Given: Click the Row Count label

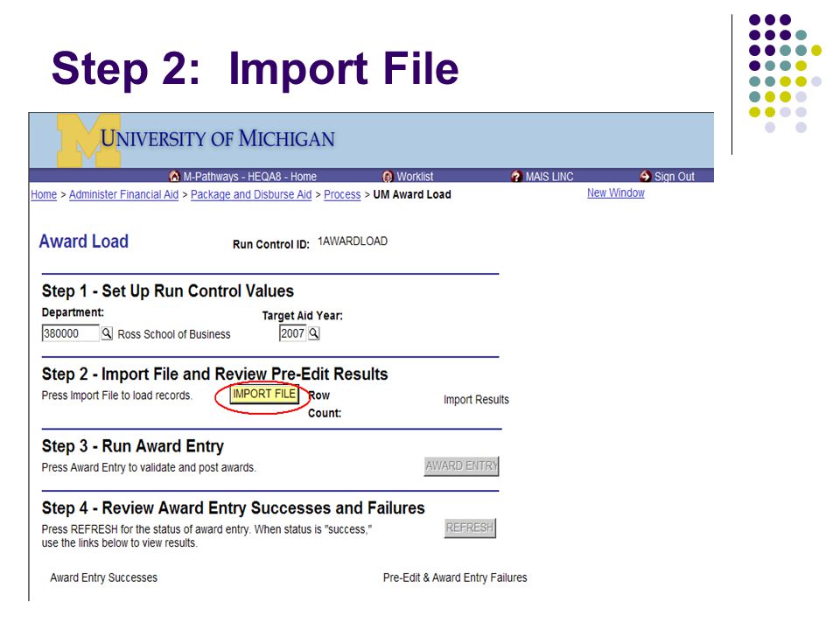Looking at the screenshot, I should [325, 404].
